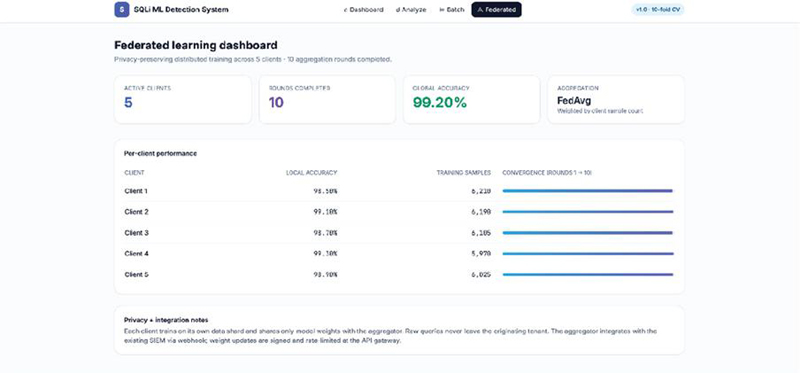Click Client 5 training samples value

pos(481,275)
